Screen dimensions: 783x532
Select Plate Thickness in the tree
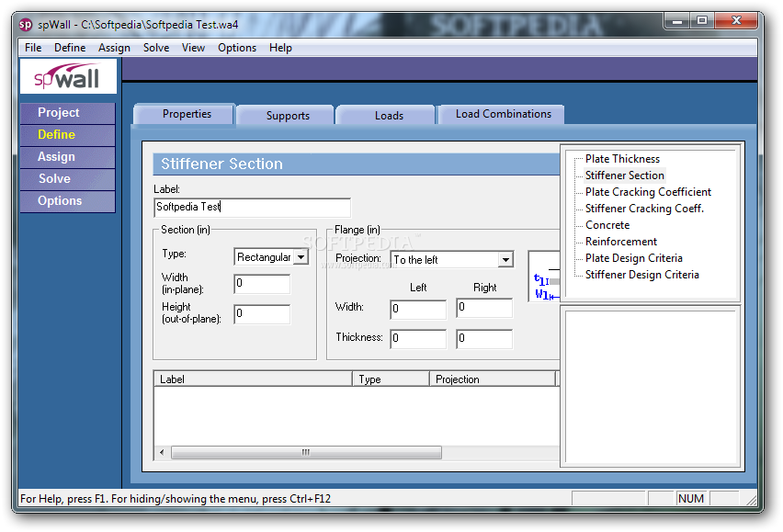tap(622, 159)
